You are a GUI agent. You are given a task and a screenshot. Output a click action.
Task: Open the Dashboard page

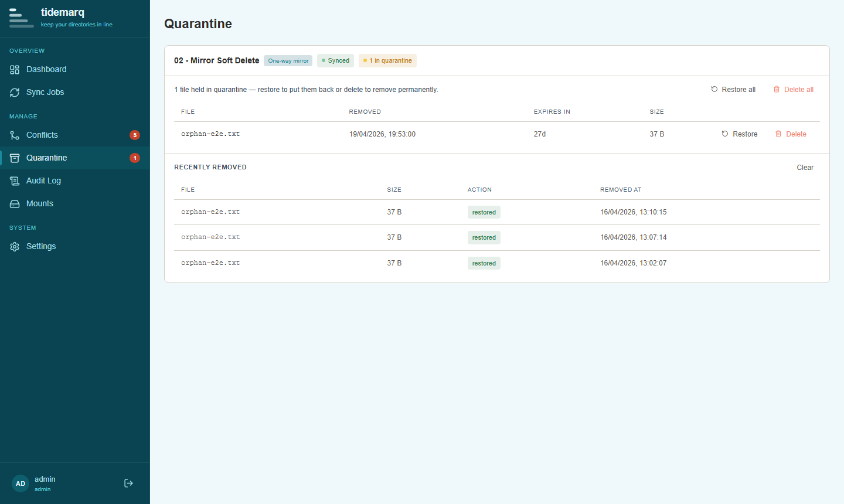pyautogui.click(x=75, y=70)
